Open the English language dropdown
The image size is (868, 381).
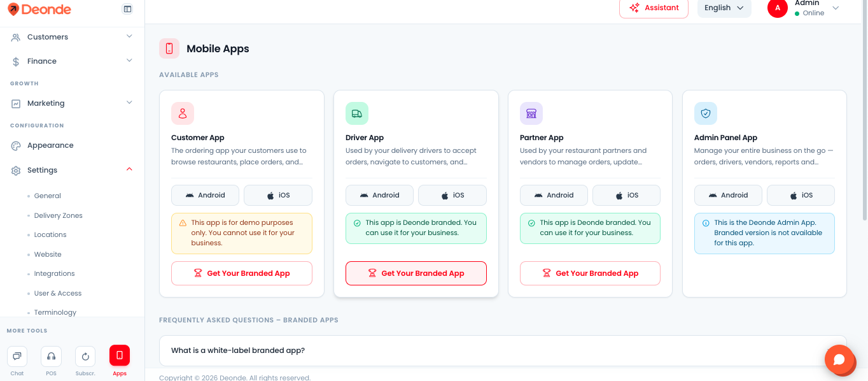(x=724, y=8)
